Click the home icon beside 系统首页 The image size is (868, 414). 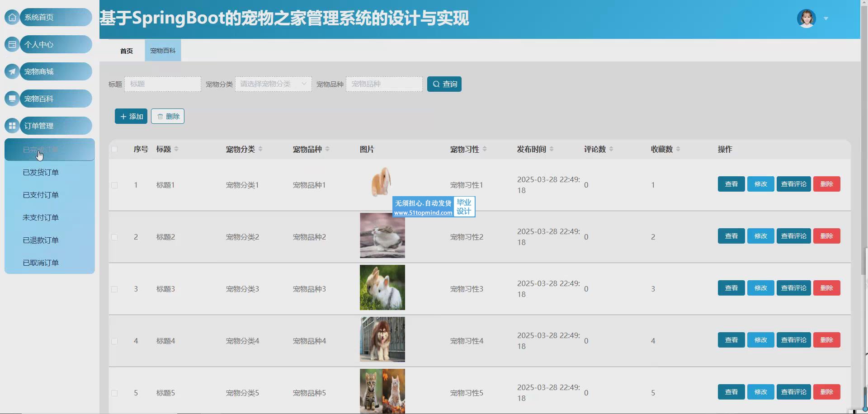(12, 17)
